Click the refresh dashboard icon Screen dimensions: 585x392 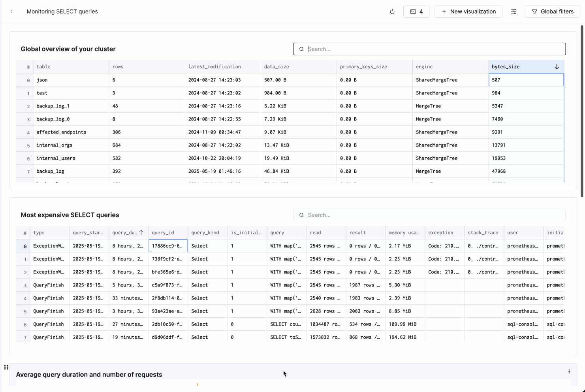coord(392,11)
